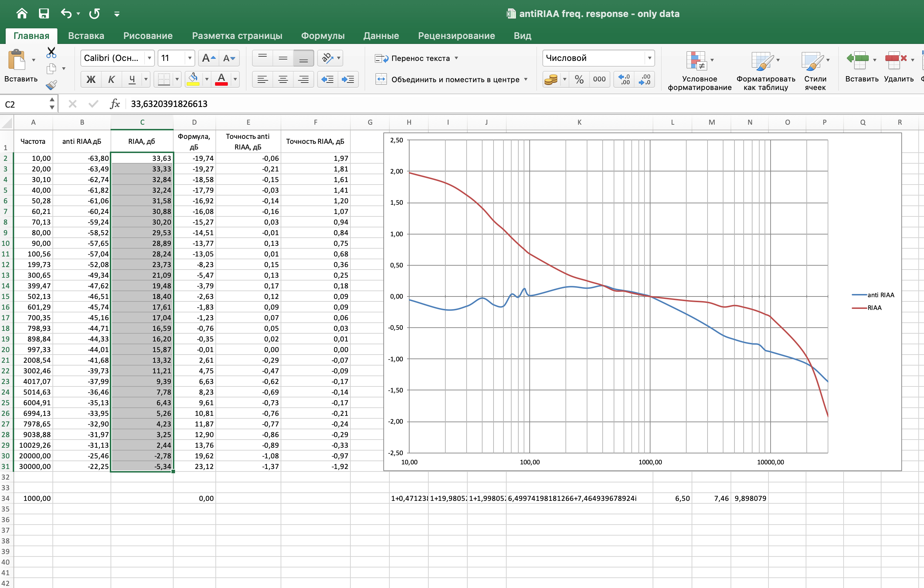
Task: Click the Increase Font Size icon
Action: pyautogui.click(x=208, y=58)
